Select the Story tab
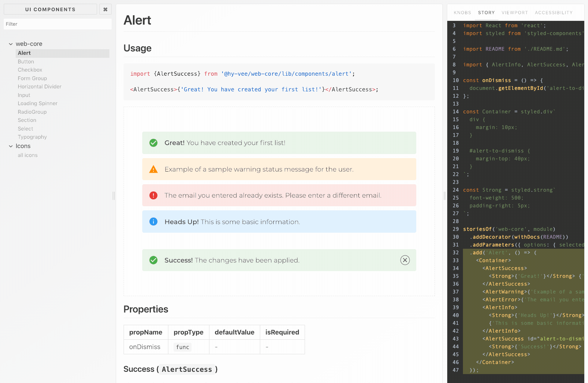588x383 pixels. [486, 13]
